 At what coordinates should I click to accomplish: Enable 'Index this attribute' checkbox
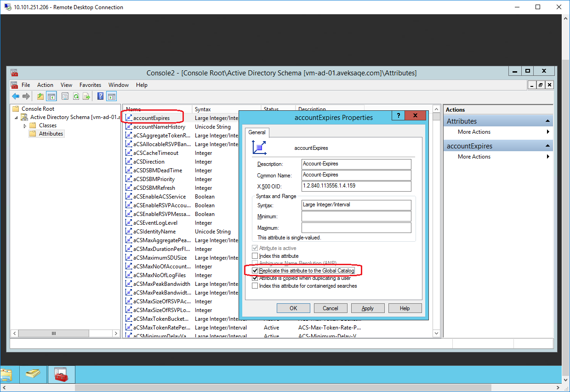[x=255, y=256]
